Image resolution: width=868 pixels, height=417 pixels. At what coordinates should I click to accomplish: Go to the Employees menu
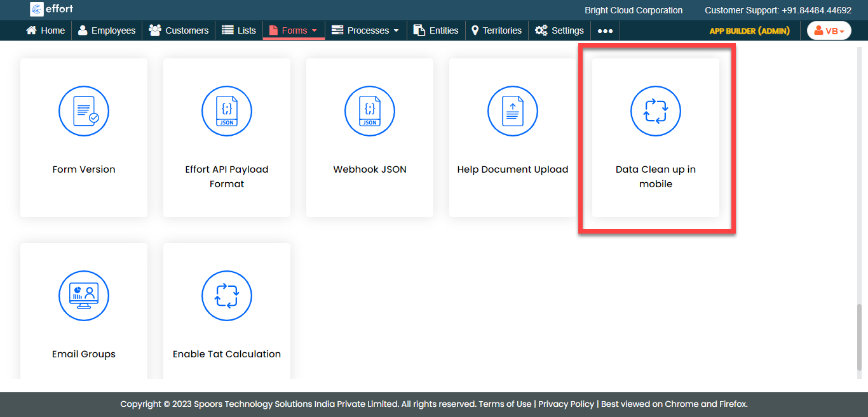(x=106, y=30)
